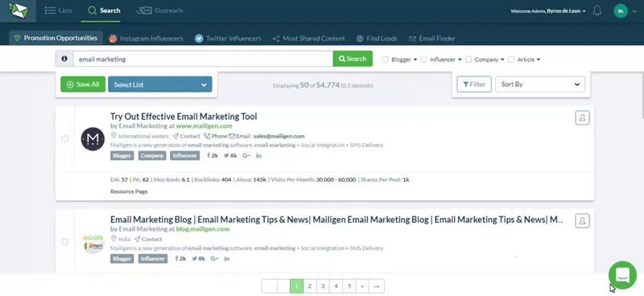
Task: Click the Save All button
Action: [83, 84]
